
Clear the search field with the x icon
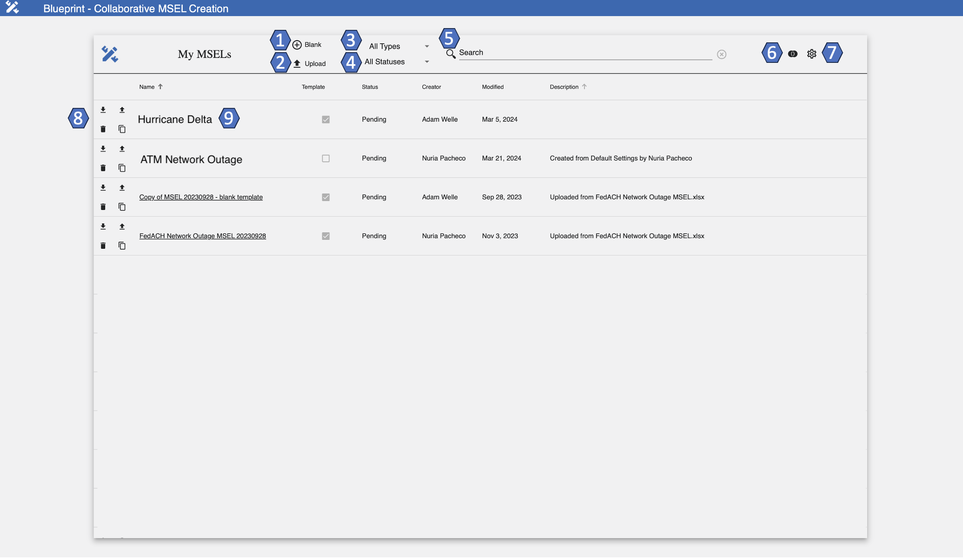pos(721,54)
